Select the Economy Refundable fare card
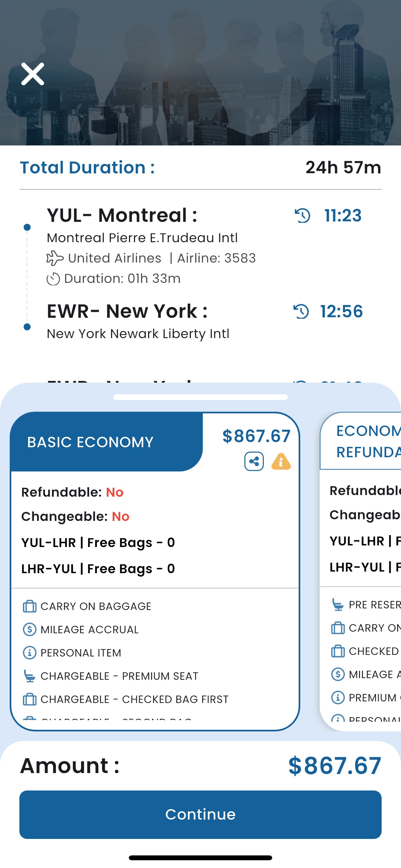The image size is (401, 868). point(360,572)
